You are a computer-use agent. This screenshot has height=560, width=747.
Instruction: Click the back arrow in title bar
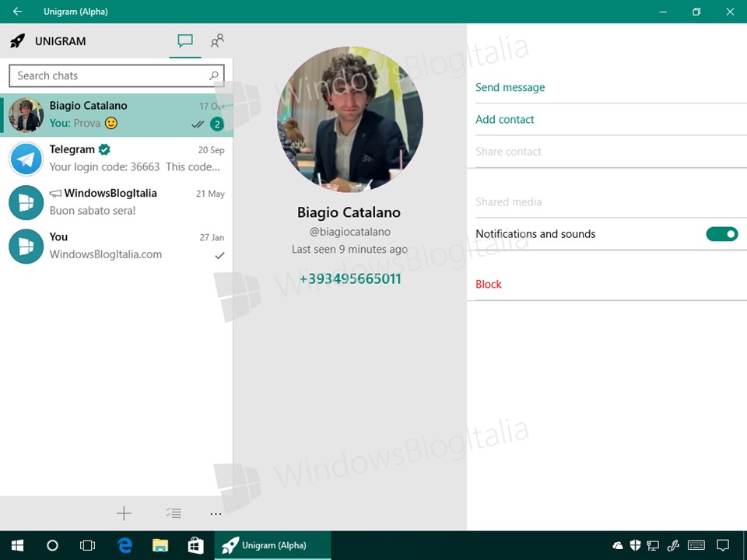(x=17, y=11)
